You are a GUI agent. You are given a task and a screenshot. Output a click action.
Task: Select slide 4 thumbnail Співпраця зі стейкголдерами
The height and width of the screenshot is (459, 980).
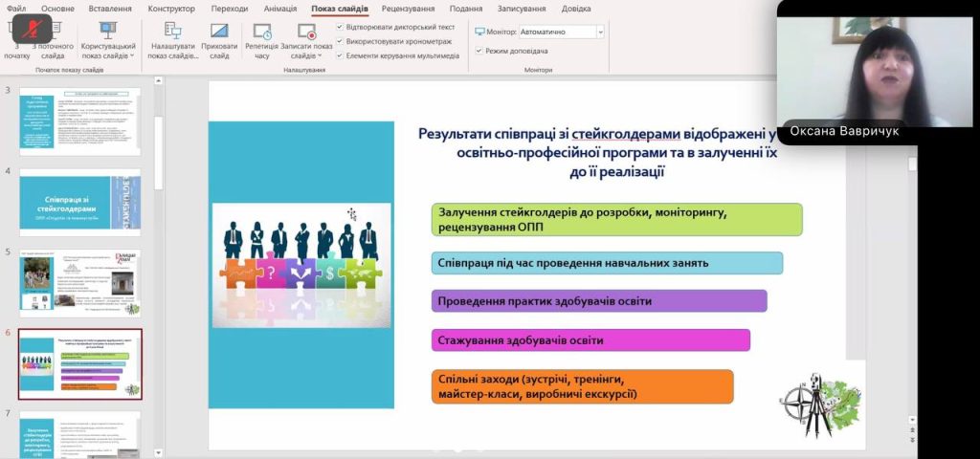(79, 203)
